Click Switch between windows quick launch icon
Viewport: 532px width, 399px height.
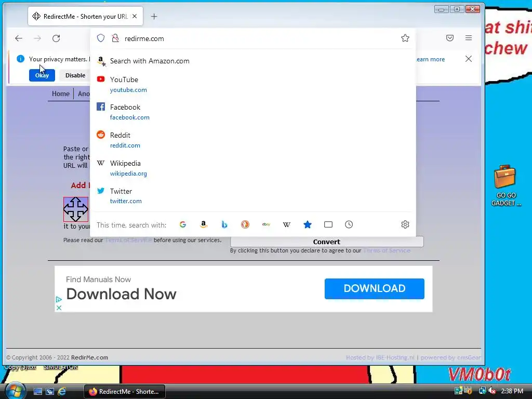50,392
